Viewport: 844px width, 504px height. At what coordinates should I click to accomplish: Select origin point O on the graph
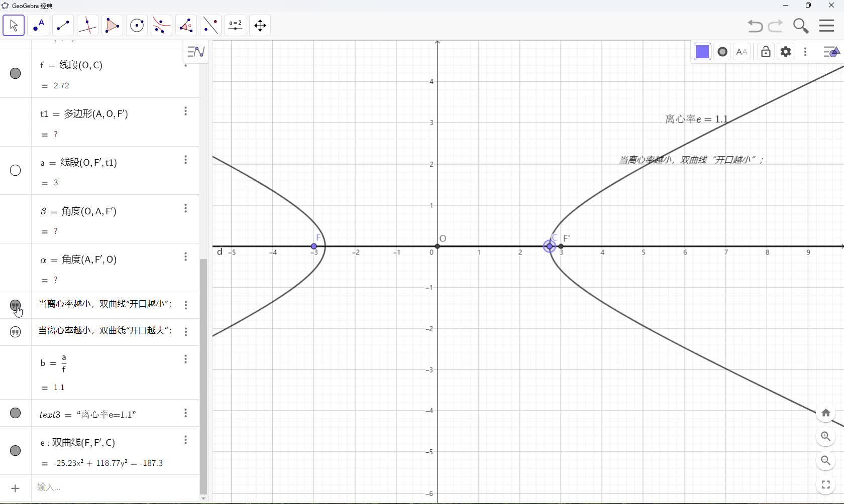click(438, 246)
